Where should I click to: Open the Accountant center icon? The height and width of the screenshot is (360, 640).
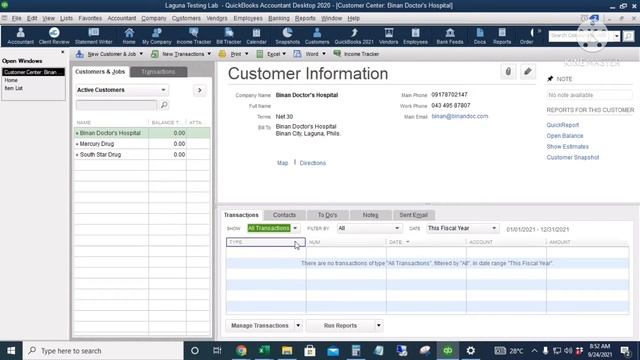(20, 36)
